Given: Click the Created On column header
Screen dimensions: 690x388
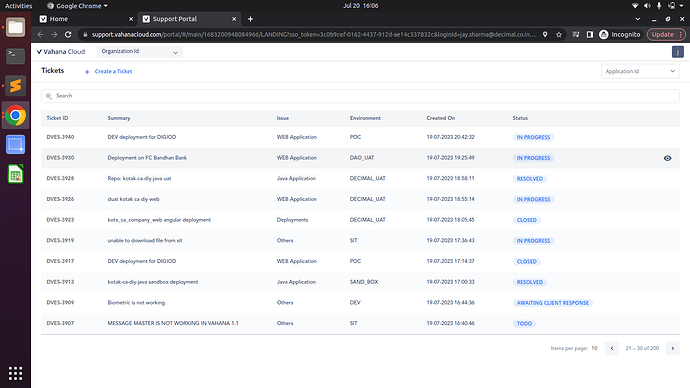Looking at the screenshot, I should [x=440, y=118].
